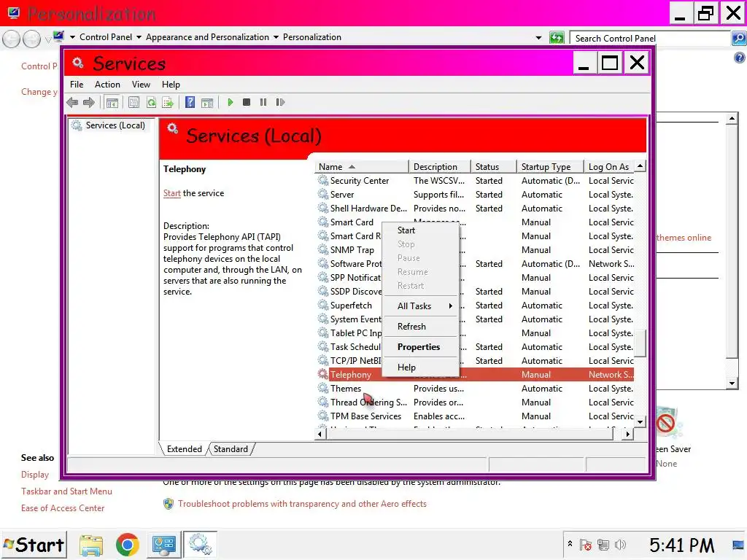Open the Ease of Access Center link
Screen dimensions: 747x560
[x=63, y=508]
